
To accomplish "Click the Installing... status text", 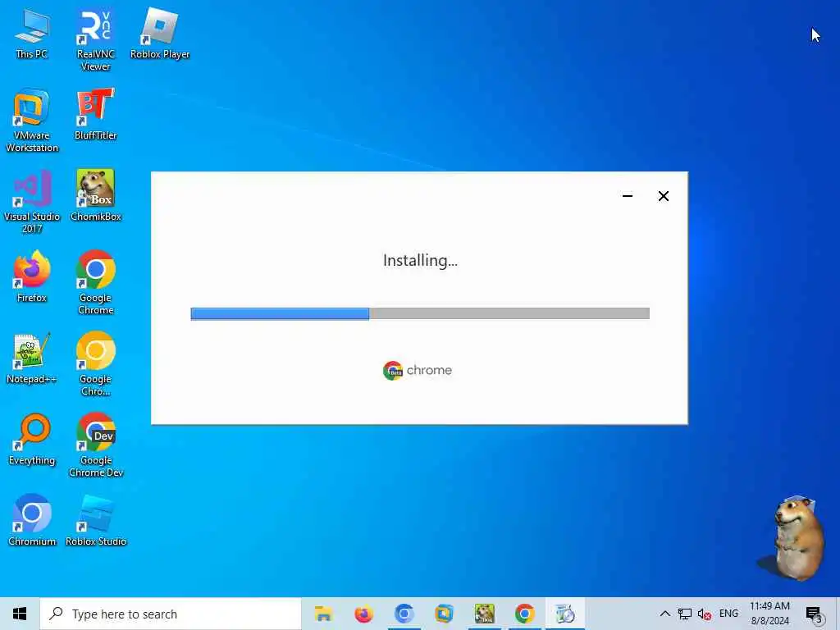I will [x=420, y=260].
